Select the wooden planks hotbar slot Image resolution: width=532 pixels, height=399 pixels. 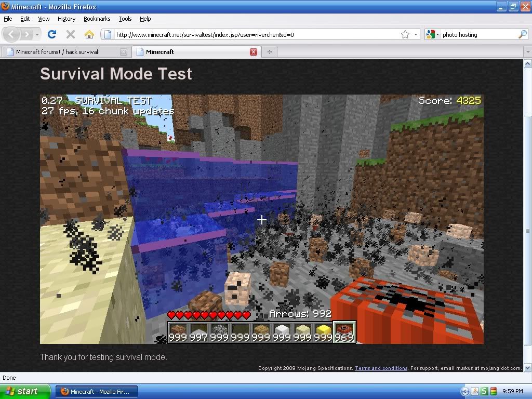pyautogui.click(x=261, y=332)
